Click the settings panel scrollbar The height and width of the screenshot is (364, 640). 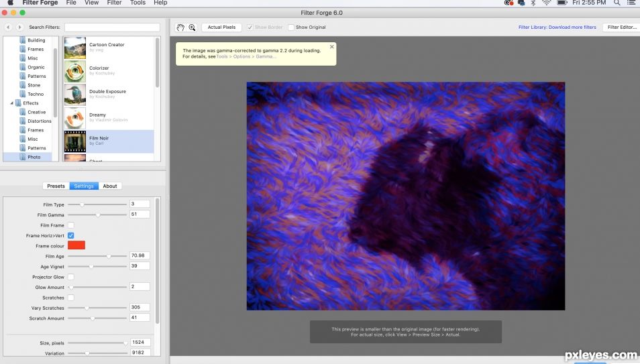[158, 261]
